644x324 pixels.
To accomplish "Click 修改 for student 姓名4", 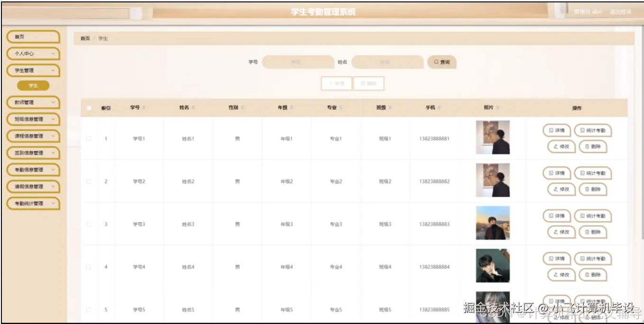I will pos(561,274).
